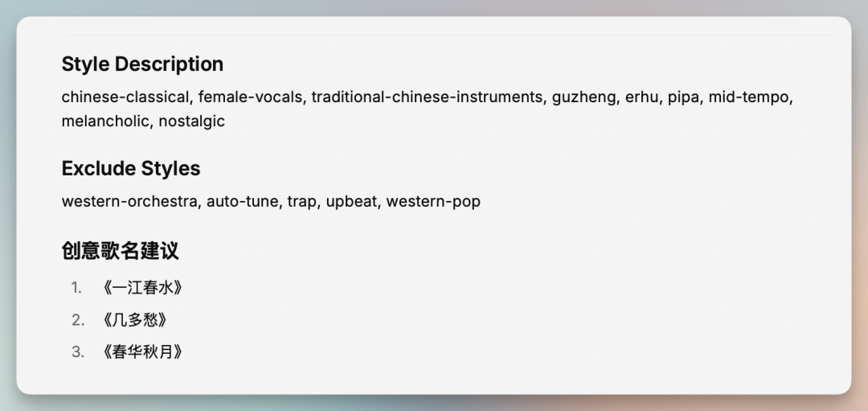
Task: Click western-orchestra in exclude styles
Action: 129,202
